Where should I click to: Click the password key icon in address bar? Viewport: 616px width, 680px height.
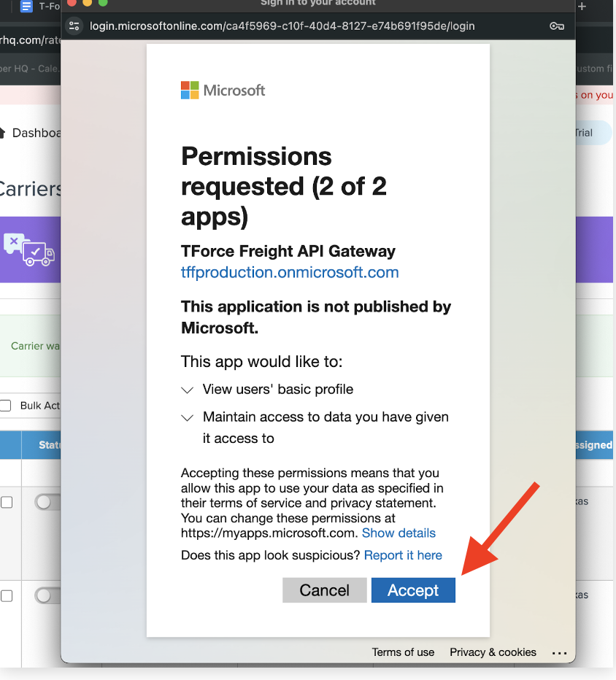click(x=556, y=26)
